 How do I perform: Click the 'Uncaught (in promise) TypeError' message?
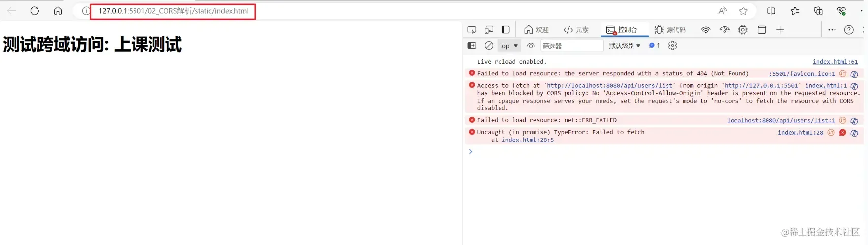561,132
